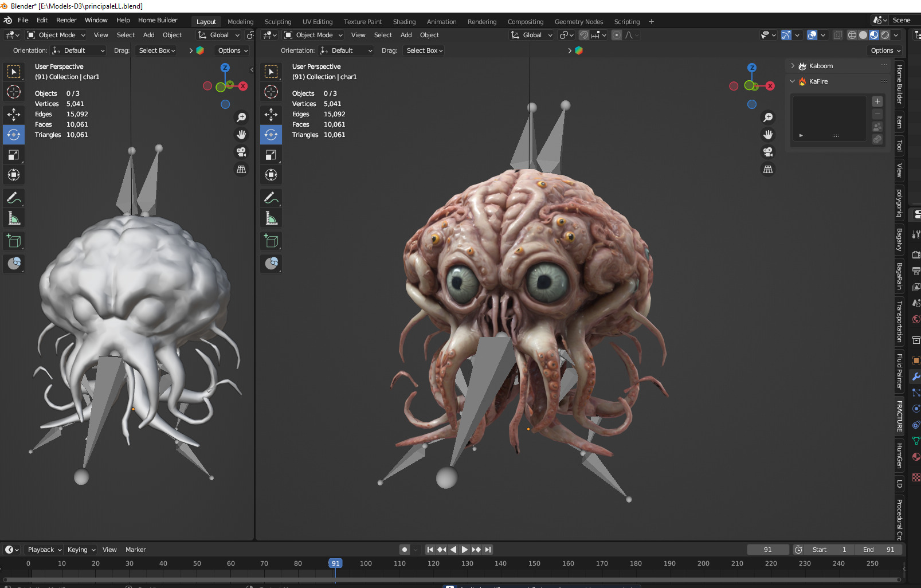The image size is (921, 588).
Task: Open the Render menu
Action: (66, 20)
